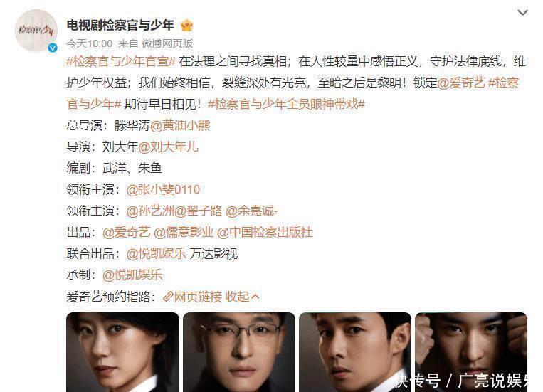
Task: Open account name 电视剧检察官与少年
Action: pos(120,26)
